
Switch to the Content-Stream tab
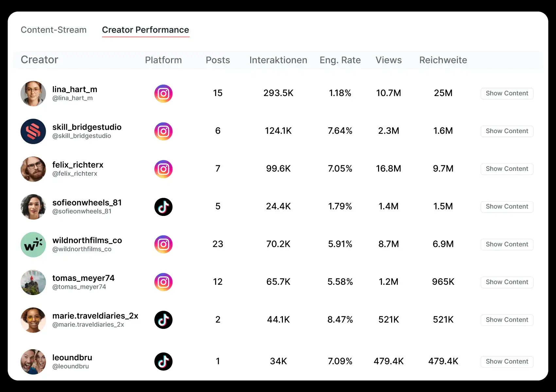pos(54,30)
